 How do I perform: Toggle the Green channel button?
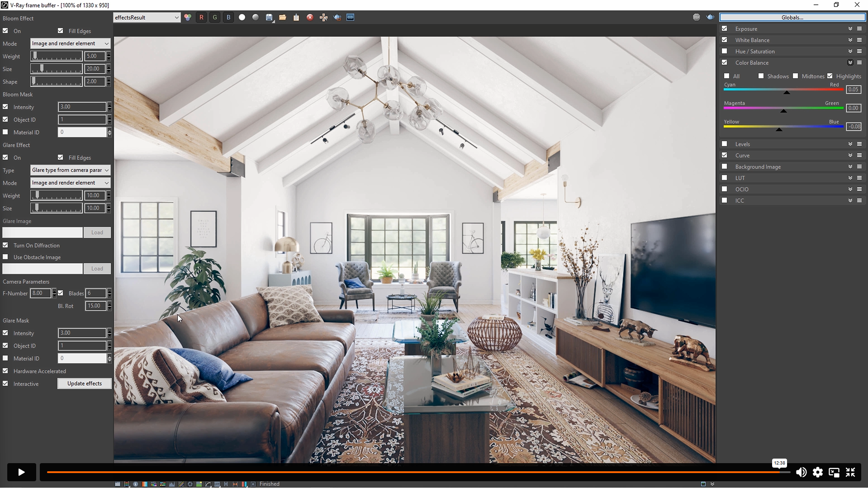pos(215,17)
